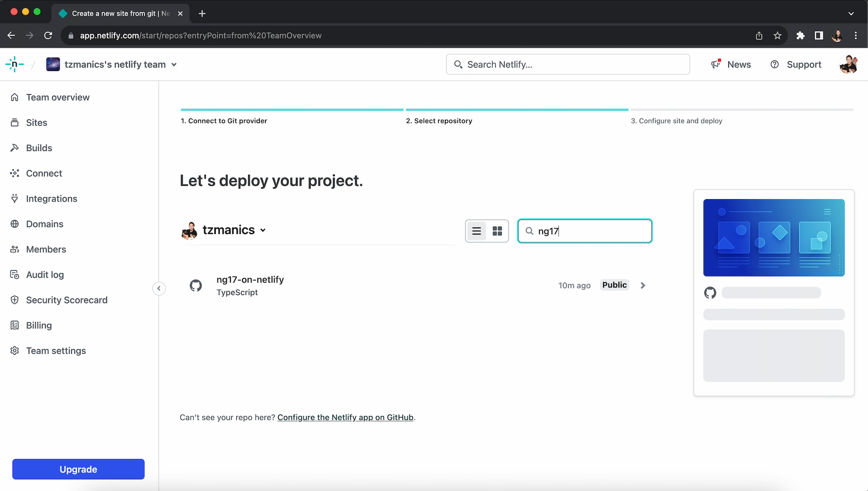Open Team overview menu item
This screenshot has height=491, width=868.
click(58, 97)
